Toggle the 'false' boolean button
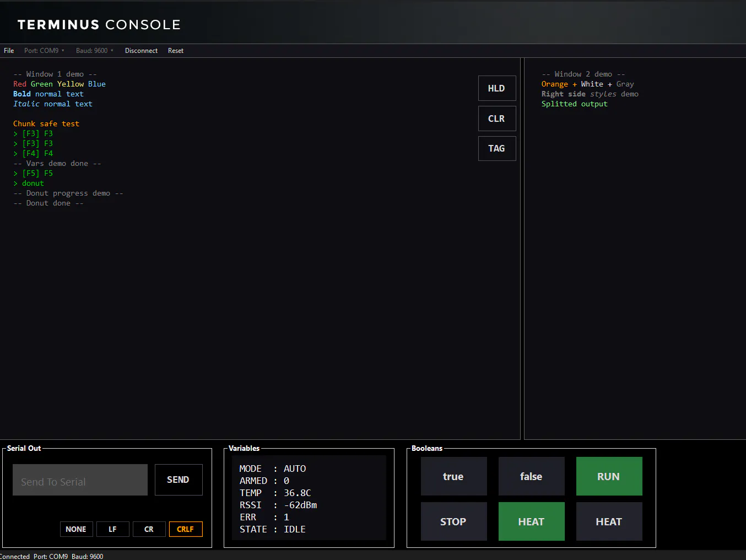The height and width of the screenshot is (560, 746). point(532,476)
